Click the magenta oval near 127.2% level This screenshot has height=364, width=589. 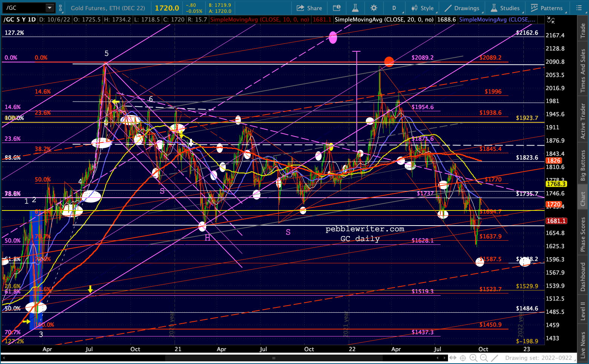(333, 37)
